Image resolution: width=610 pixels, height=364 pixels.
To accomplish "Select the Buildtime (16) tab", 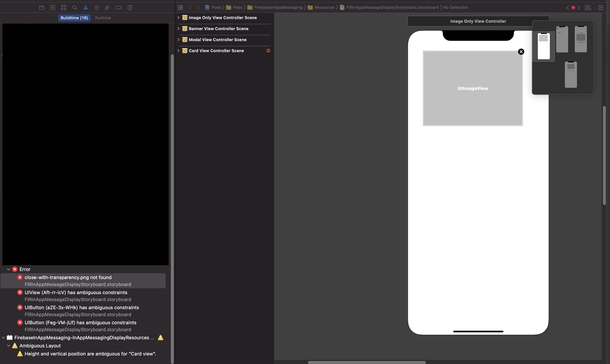I will click(74, 18).
